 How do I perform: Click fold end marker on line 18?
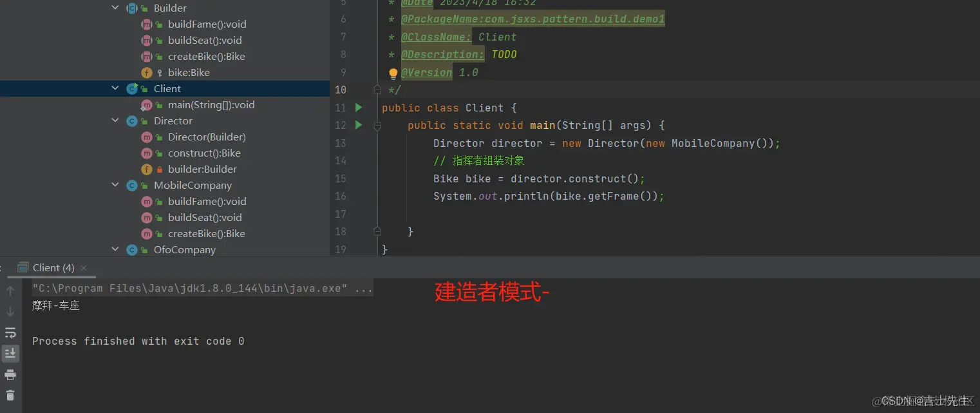[378, 231]
